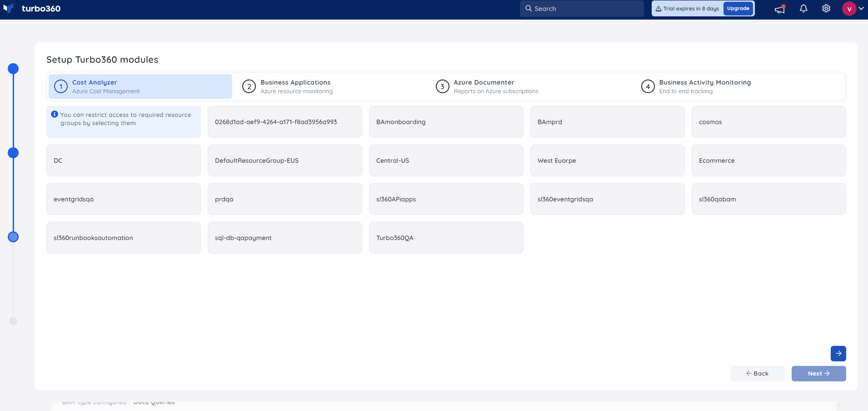Click the second progress marker on vertical timeline
This screenshot has height=411, width=868.
(13, 153)
